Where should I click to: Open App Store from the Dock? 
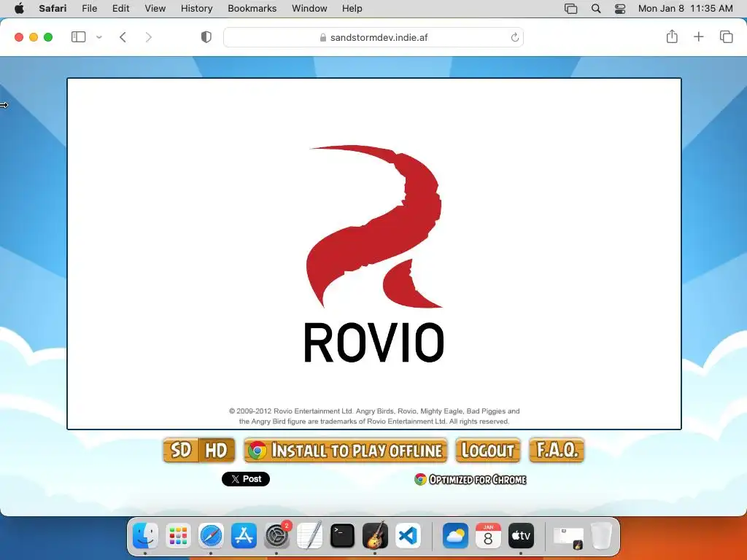click(244, 536)
